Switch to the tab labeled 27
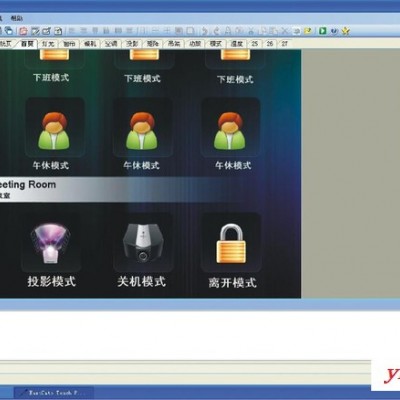Screen dimensions: 400x400 284,44
